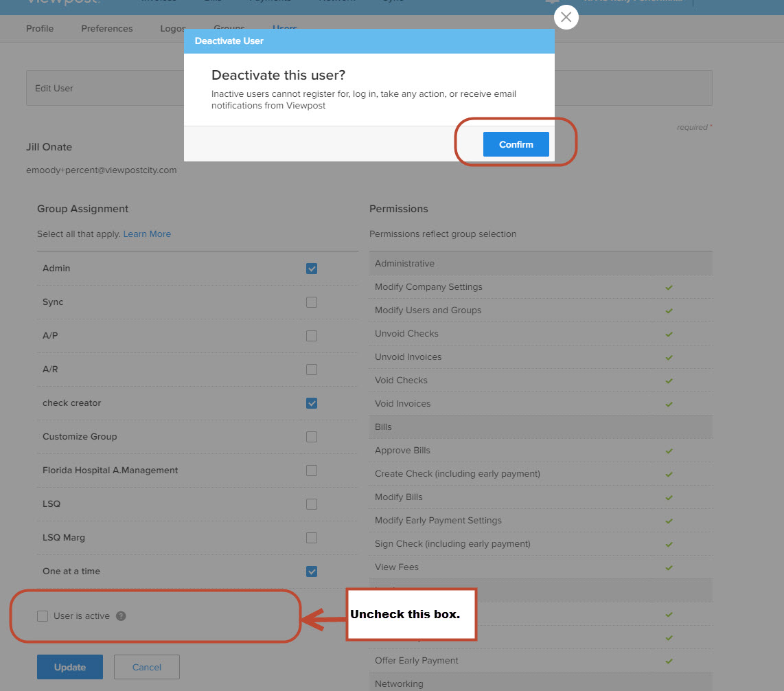Image resolution: width=784 pixels, height=691 pixels.
Task: Click the green checkmark for Create Check
Action: coord(669,474)
